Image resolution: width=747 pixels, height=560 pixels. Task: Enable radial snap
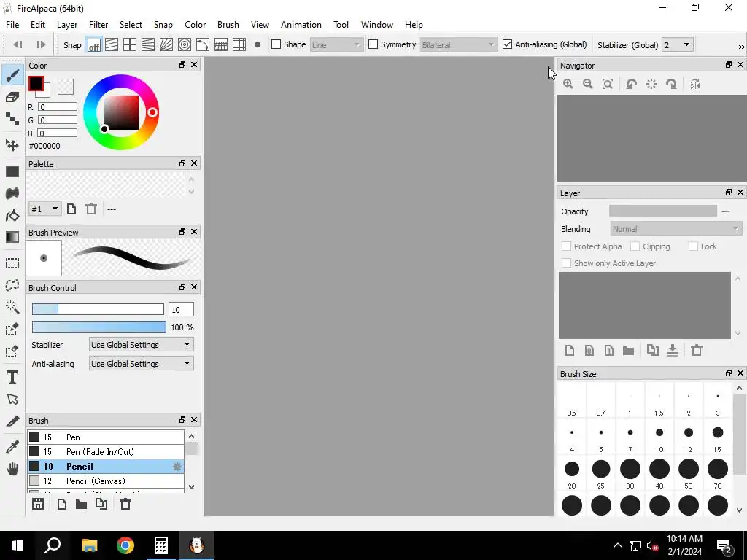coord(166,44)
